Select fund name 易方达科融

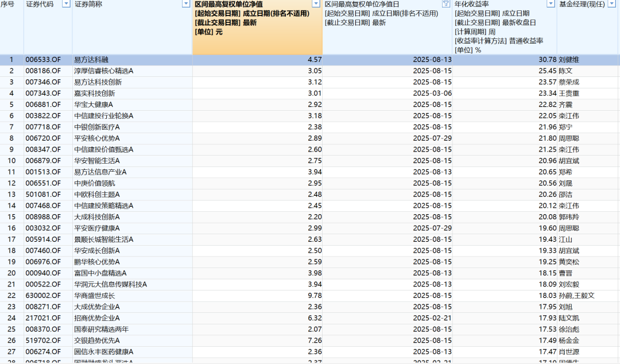pyautogui.click(x=91, y=60)
